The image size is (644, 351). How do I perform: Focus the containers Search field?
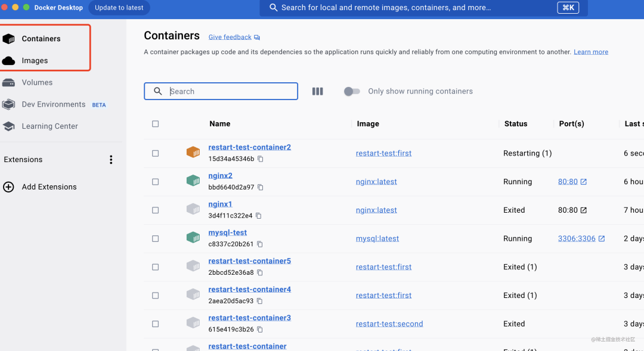pyautogui.click(x=221, y=91)
